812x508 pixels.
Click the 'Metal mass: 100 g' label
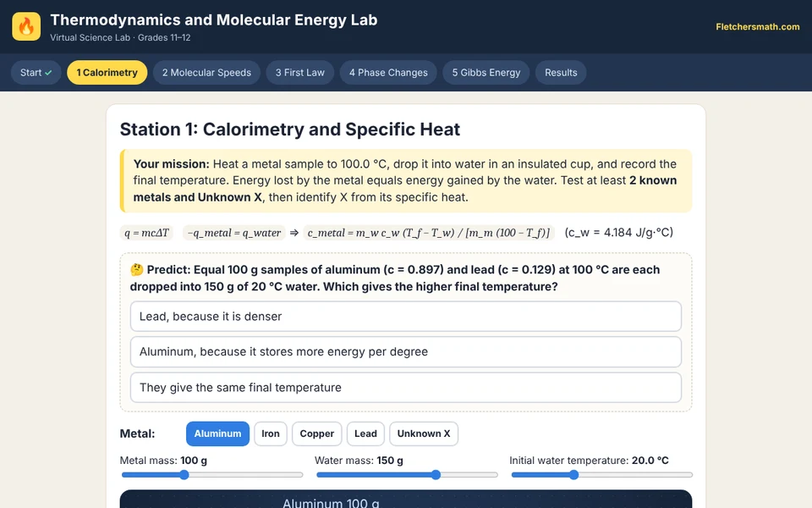(163, 461)
